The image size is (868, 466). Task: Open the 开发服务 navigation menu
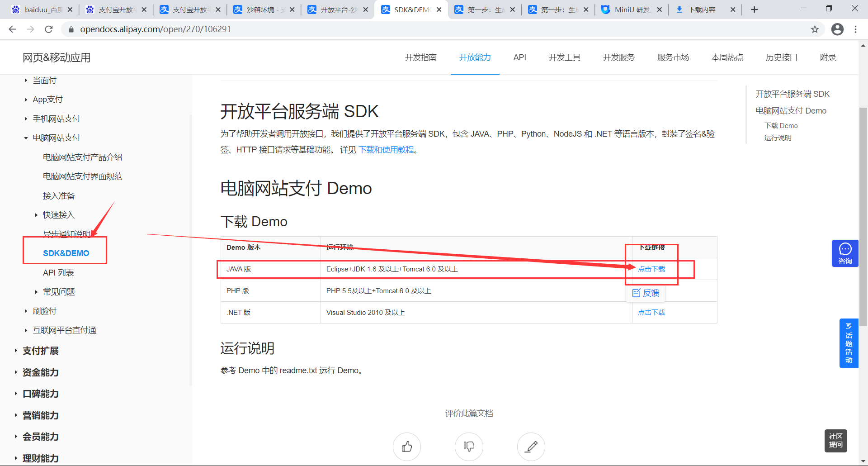coord(619,57)
